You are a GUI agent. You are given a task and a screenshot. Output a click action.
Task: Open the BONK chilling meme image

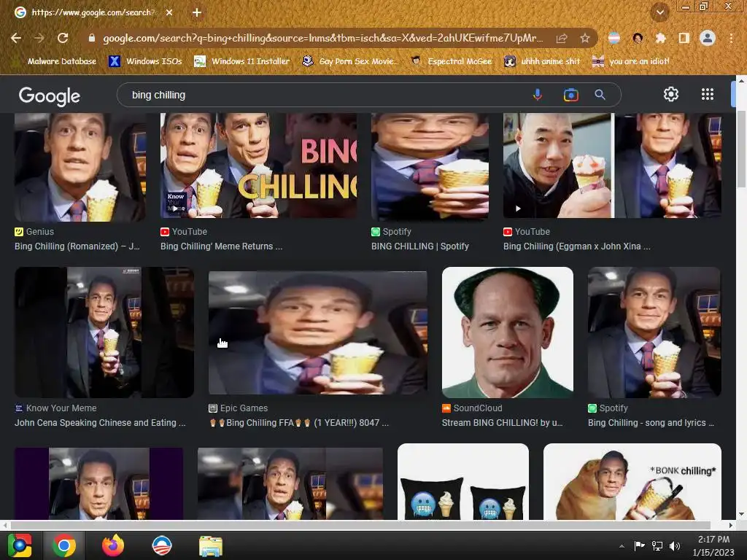[x=632, y=481]
